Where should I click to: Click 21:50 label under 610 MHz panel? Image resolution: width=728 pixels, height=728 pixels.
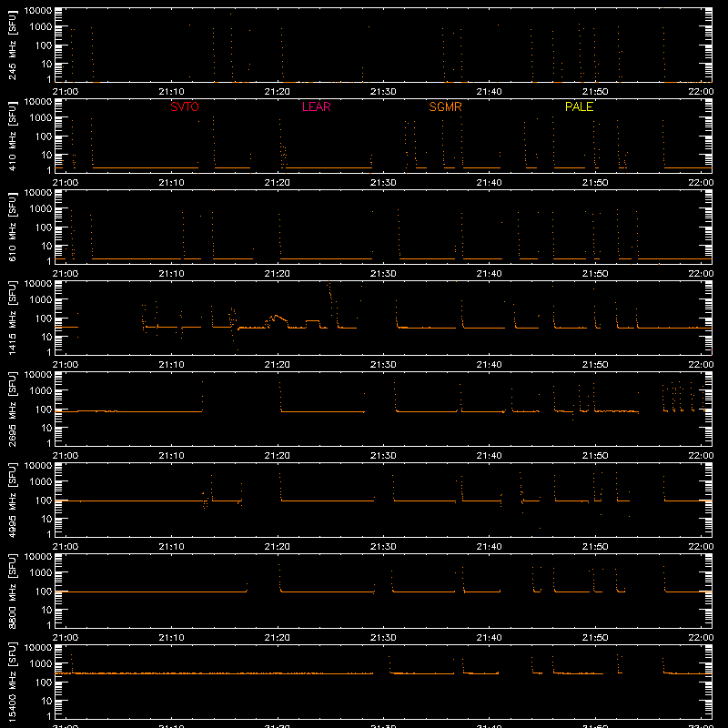tap(595, 274)
